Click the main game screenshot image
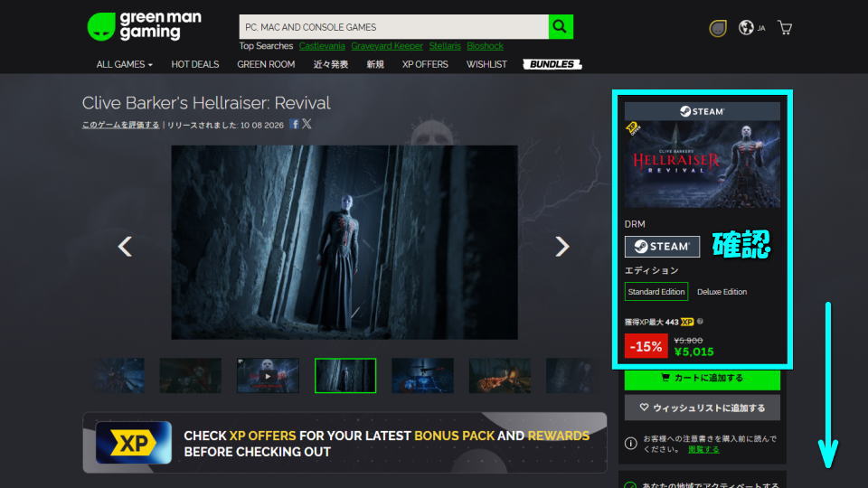Screen dimensions: 868x488 344,242
